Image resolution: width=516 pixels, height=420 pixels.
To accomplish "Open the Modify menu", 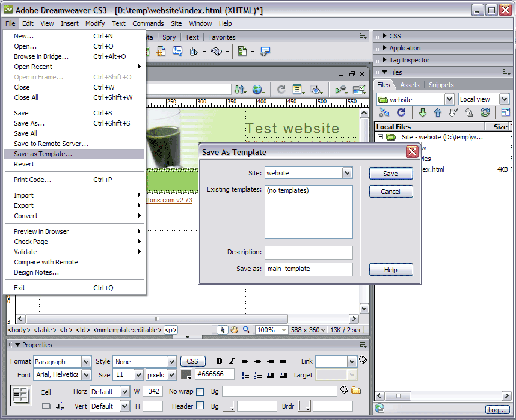I will pos(95,23).
